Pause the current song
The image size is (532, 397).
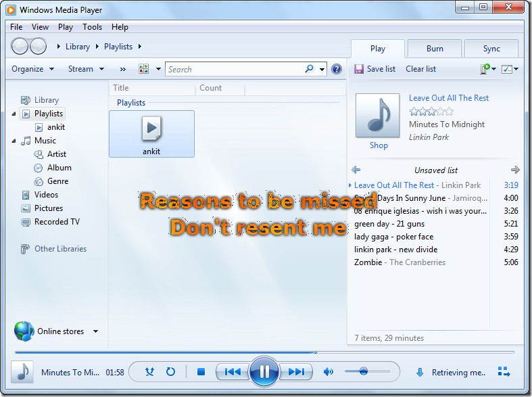[264, 371]
